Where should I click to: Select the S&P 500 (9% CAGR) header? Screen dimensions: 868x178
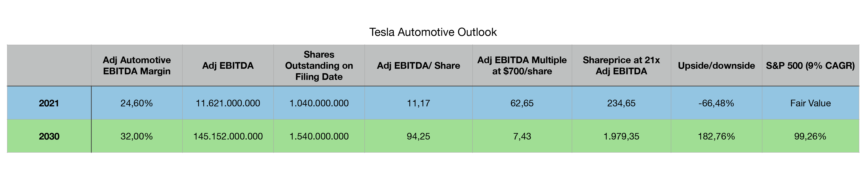(810, 65)
